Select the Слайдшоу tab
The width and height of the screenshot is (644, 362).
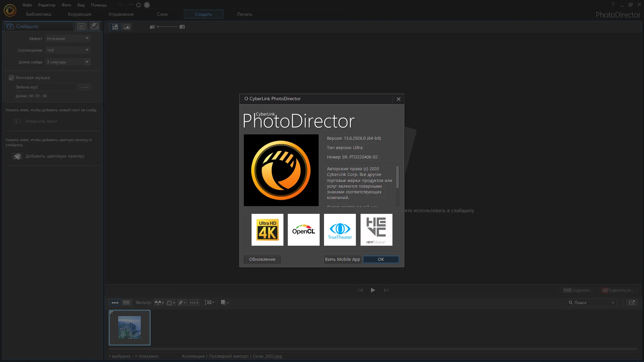click(x=39, y=26)
